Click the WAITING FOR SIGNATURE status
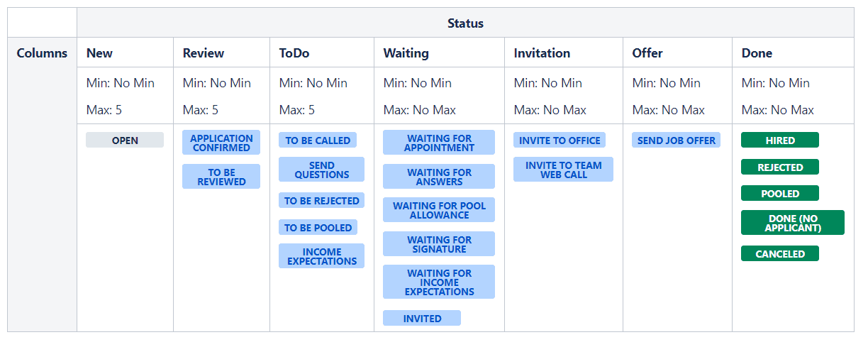Screen dimensions: 868x347 pyautogui.click(x=439, y=244)
